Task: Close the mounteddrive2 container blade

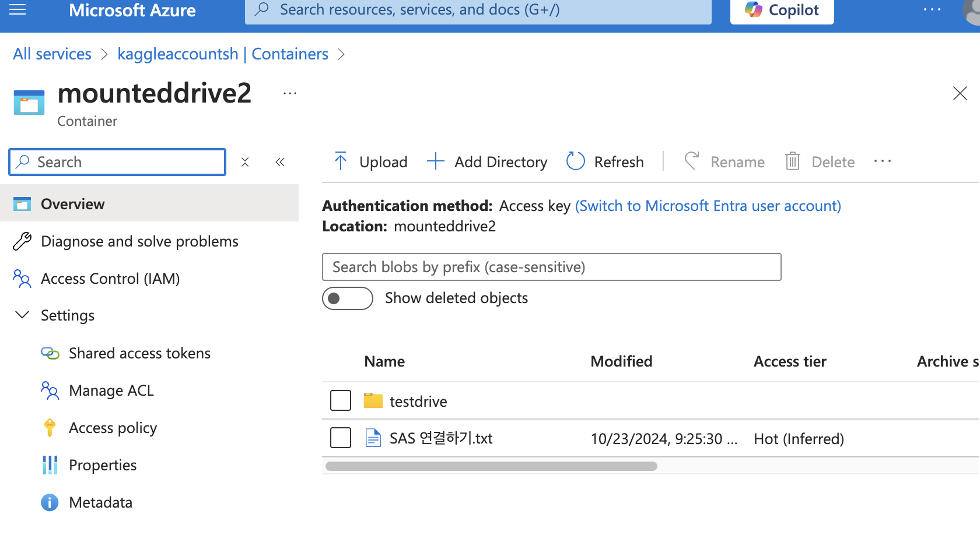Action: tap(960, 93)
